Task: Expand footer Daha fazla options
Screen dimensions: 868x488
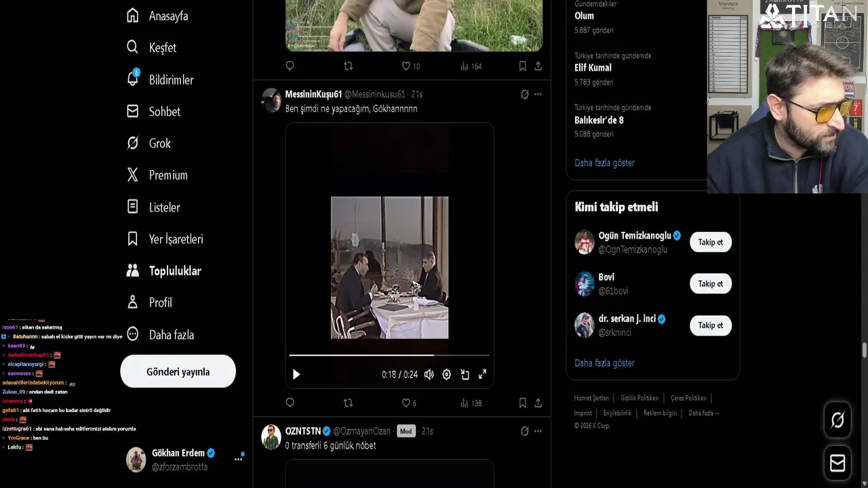Action: [x=704, y=413]
